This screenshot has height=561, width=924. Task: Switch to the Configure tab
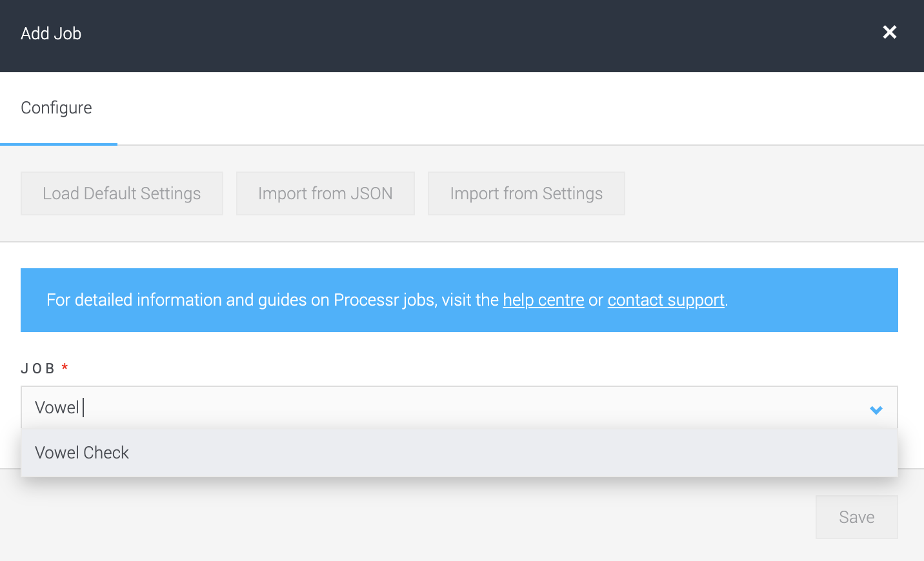pos(57,108)
